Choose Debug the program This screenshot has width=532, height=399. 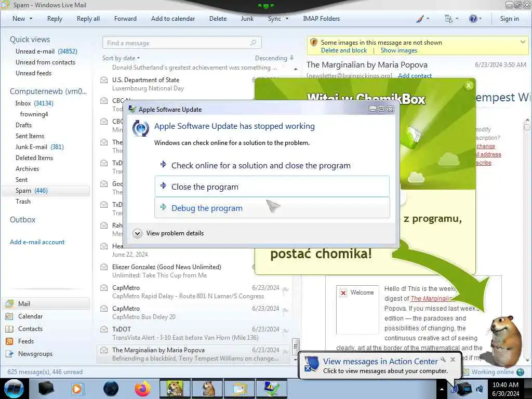point(272,208)
